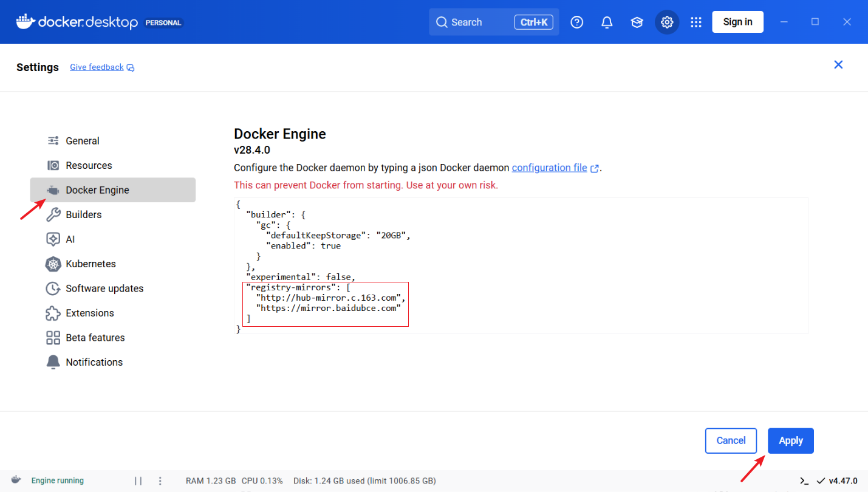Click the AI sparkle icon in sidebar
This screenshot has height=492, width=868.
53,239
